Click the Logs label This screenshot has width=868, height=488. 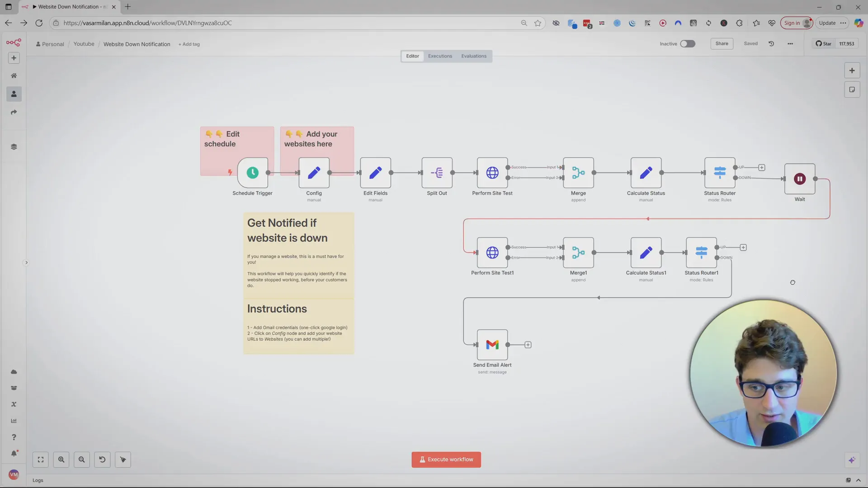[x=38, y=480]
